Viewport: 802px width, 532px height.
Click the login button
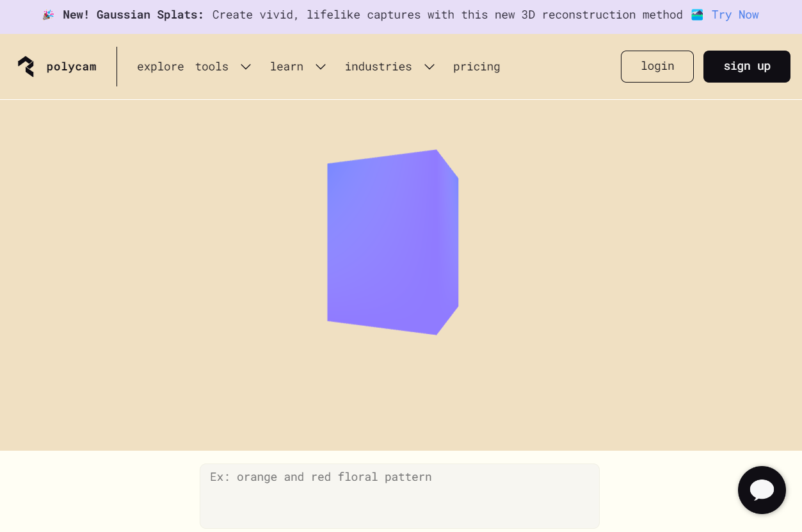click(657, 66)
